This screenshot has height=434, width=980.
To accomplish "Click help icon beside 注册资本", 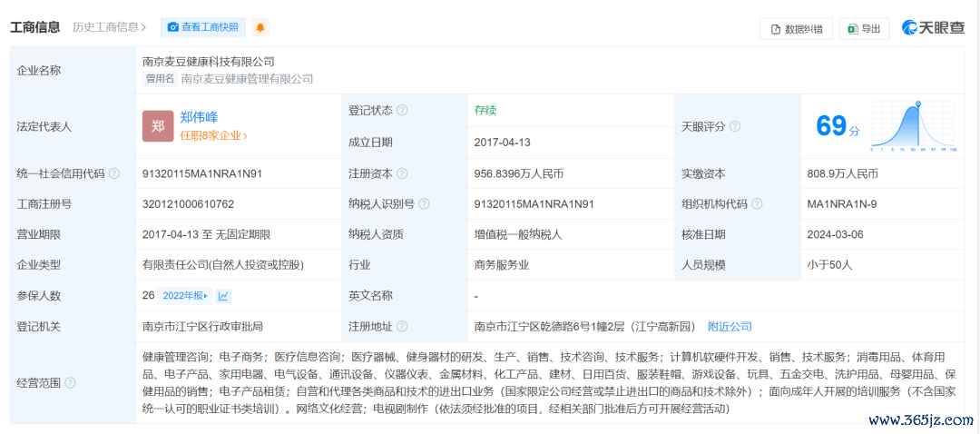I will pos(402,173).
